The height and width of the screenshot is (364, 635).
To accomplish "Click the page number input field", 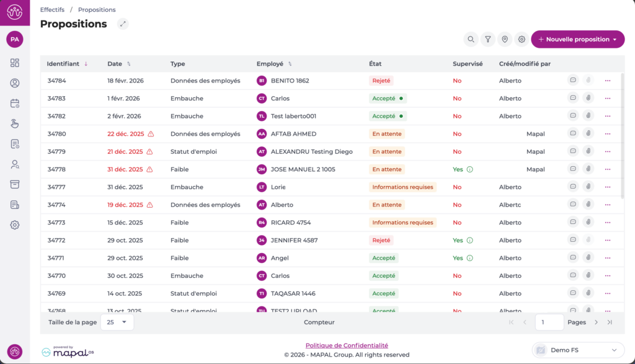I will click(x=549, y=322).
